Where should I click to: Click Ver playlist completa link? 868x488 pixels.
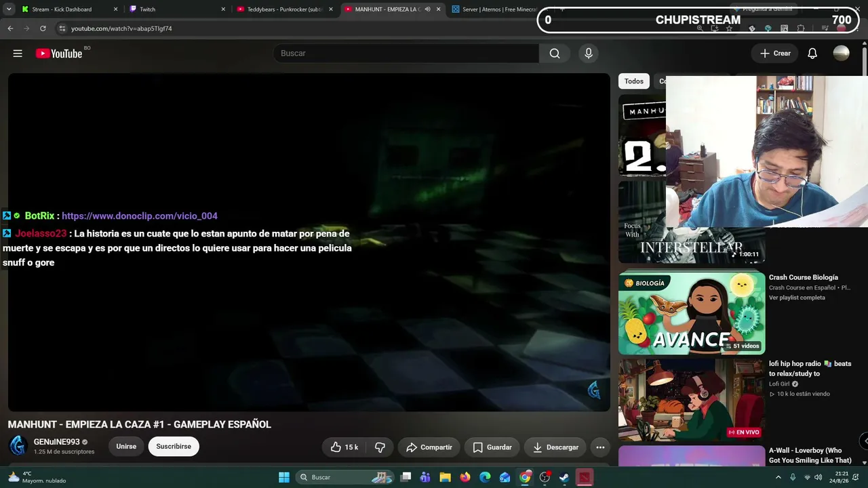tap(797, 298)
